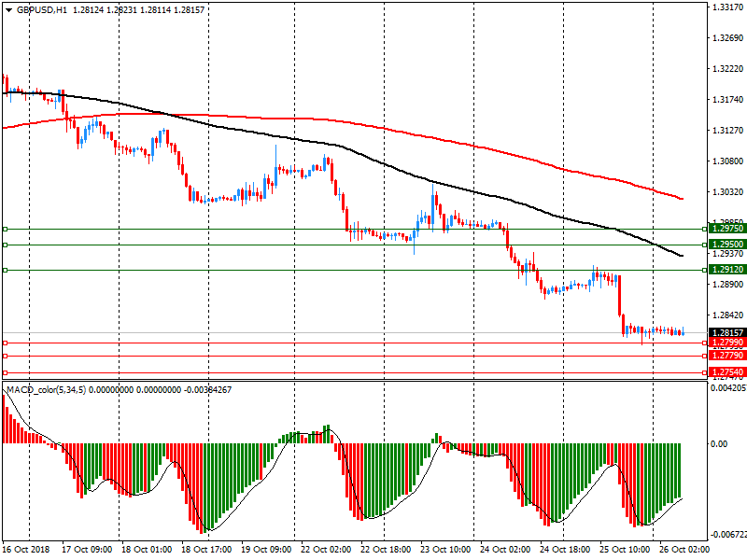This screenshot has width=747, height=560.
Task: Click the 1.32220 price axis value
Action: [727, 69]
